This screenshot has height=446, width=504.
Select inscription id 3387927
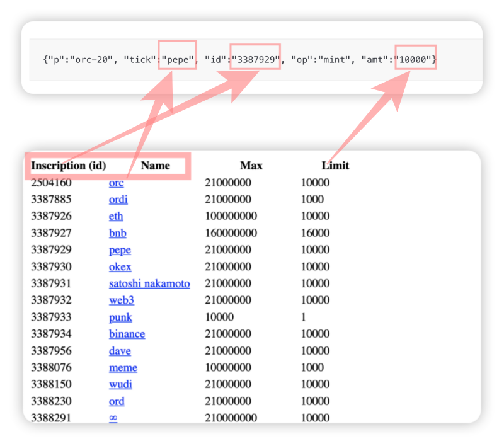click(51, 233)
